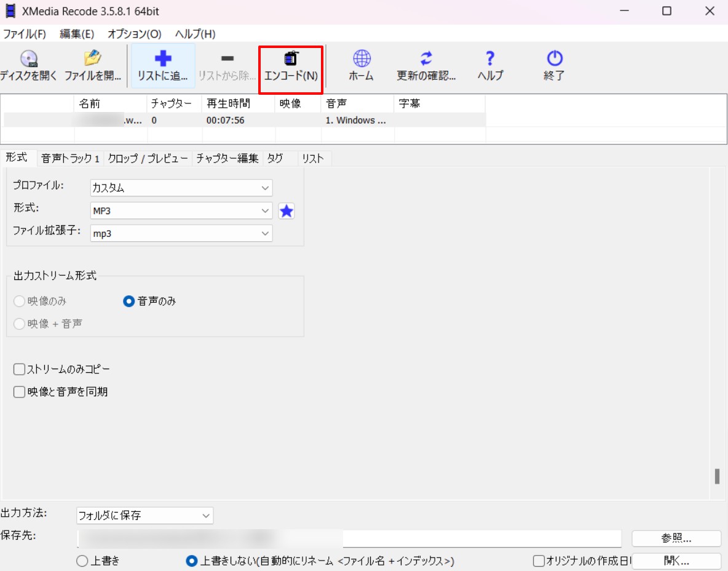Start encoding with エンコード(N) button
The image size is (728, 571).
pyautogui.click(x=291, y=66)
